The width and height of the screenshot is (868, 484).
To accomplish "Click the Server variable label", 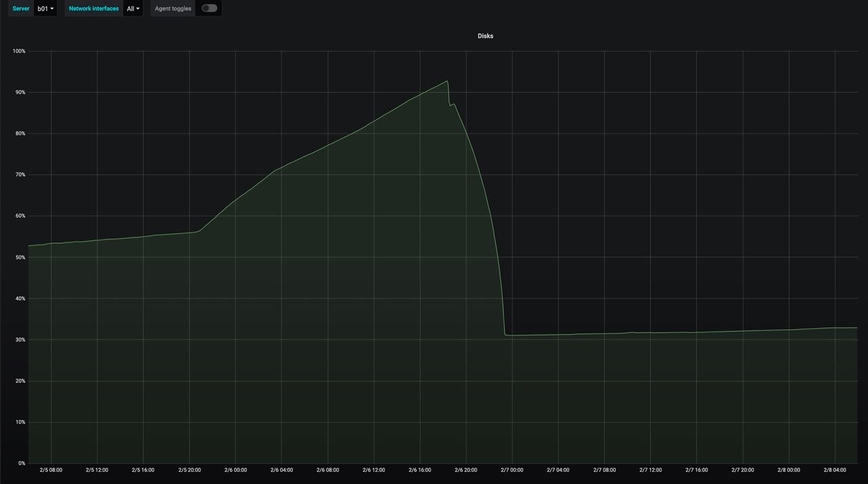I will [21, 9].
